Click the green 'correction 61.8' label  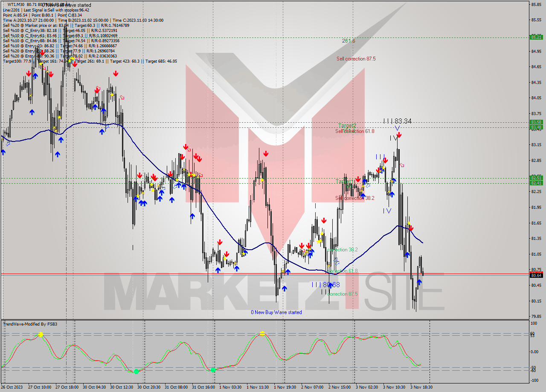pyautogui.click(x=343, y=271)
